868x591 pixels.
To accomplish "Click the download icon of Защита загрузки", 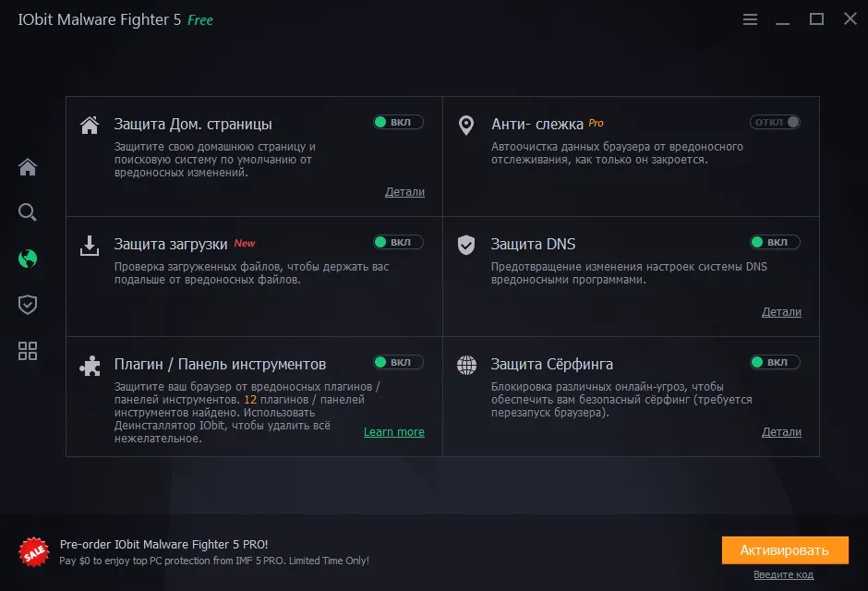I will tap(90, 246).
